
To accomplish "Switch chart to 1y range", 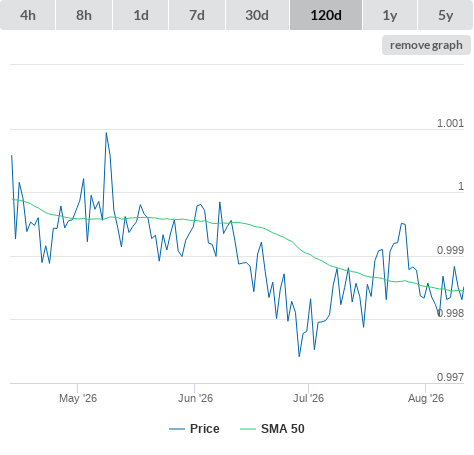I will 390,15.
